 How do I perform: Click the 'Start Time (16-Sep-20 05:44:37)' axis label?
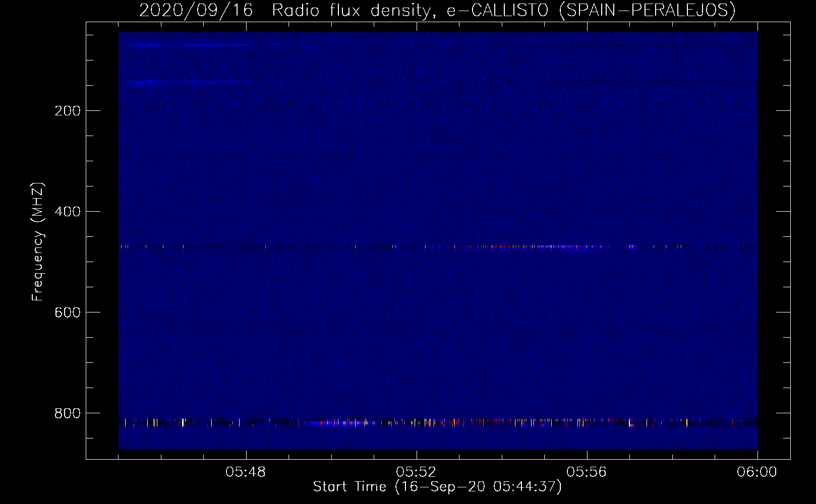click(x=437, y=487)
